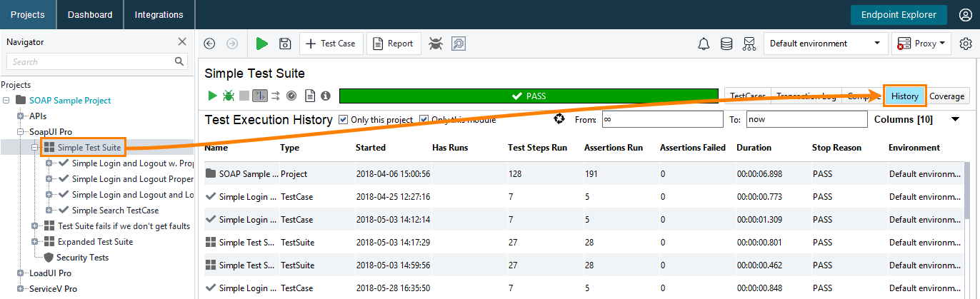Toggle the Only this project checkbox

click(344, 119)
